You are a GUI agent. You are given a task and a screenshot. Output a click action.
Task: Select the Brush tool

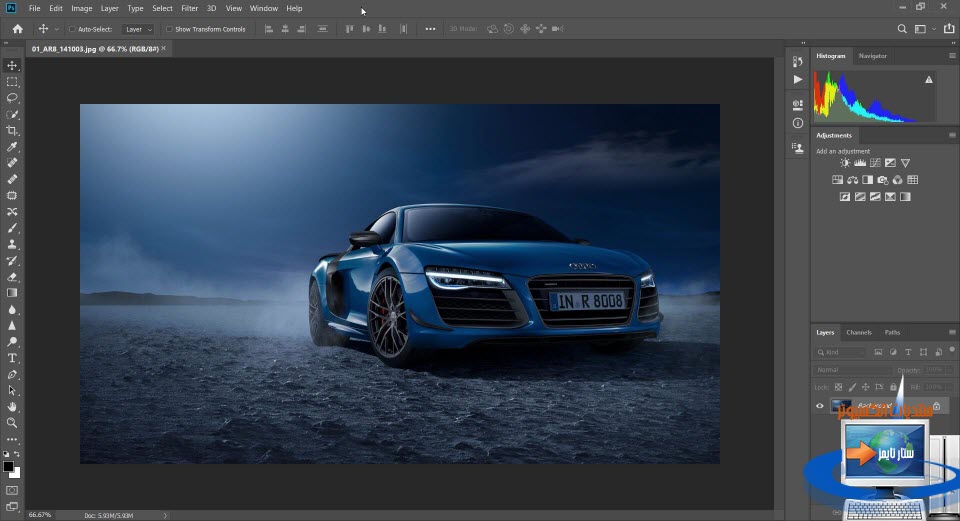point(12,228)
